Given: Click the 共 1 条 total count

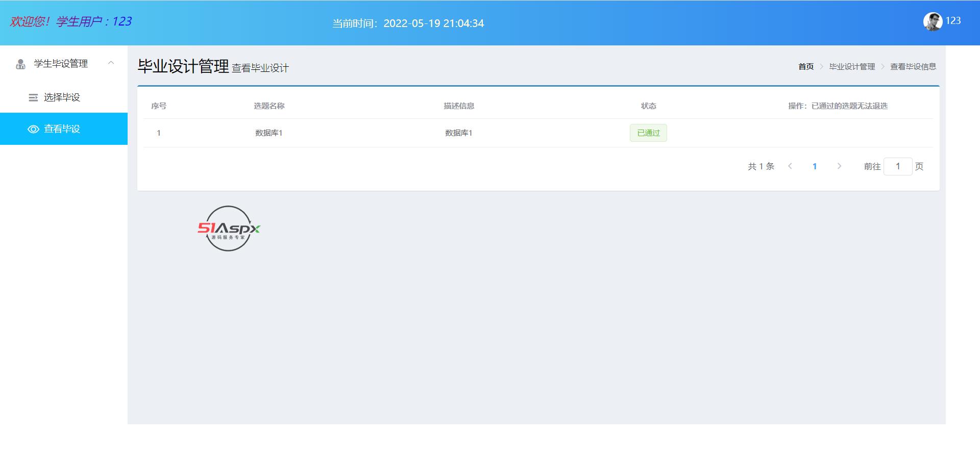Looking at the screenshot, I should click(761, 166).
